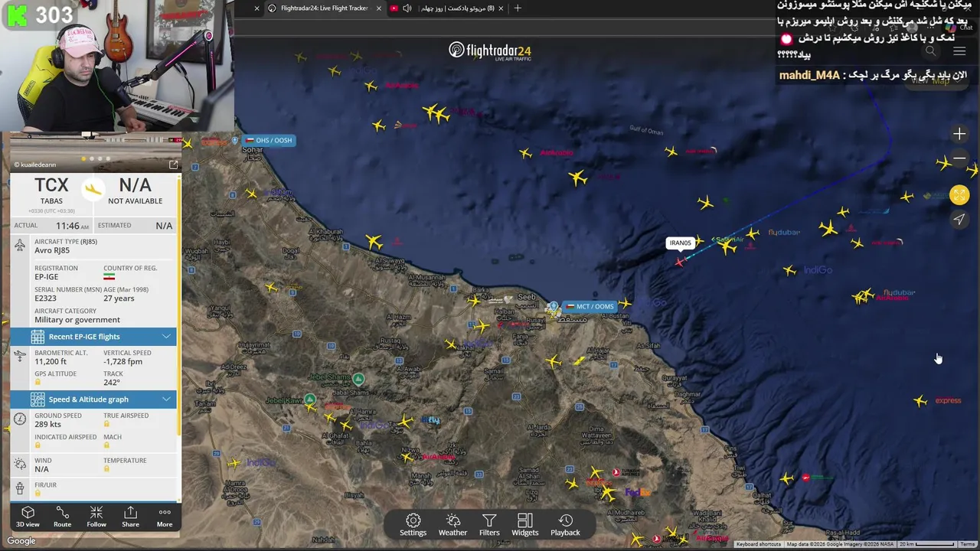Open the Filters panel
The width and height of the screenshot is (980, 551).
(x=489, y=525)
